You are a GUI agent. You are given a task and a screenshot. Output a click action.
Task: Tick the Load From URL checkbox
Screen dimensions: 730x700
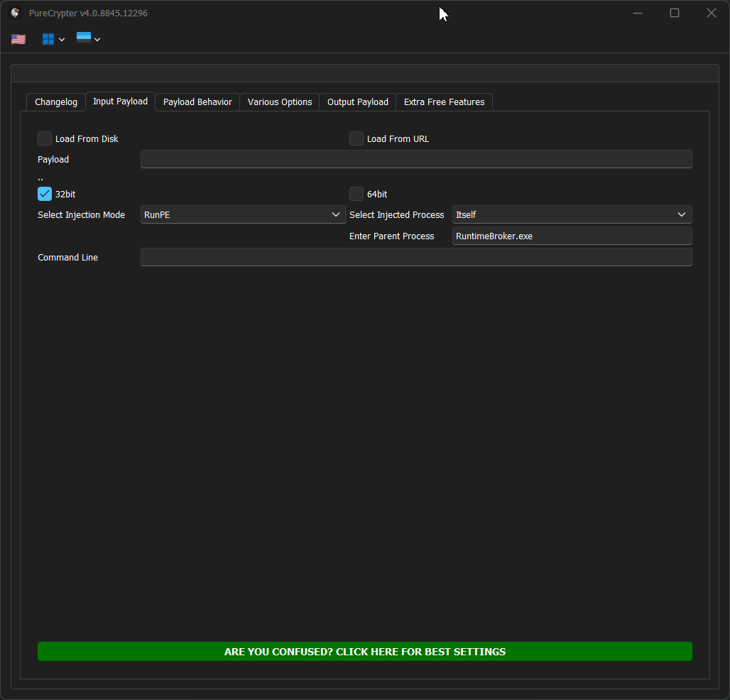356,138
